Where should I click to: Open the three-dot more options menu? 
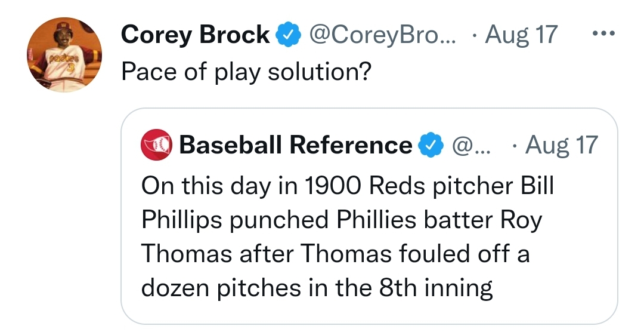tap(603, 34)
